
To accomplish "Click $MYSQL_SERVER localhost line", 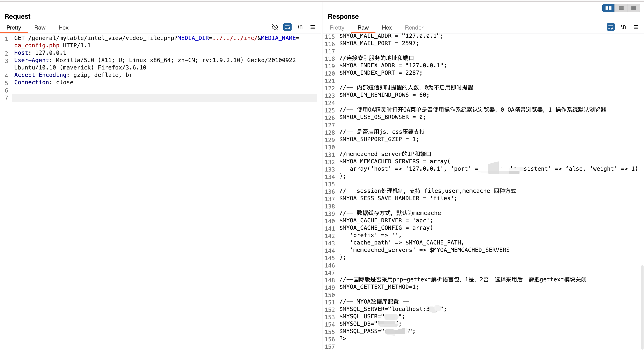I will pyautogui.click(x=393, y=309).
